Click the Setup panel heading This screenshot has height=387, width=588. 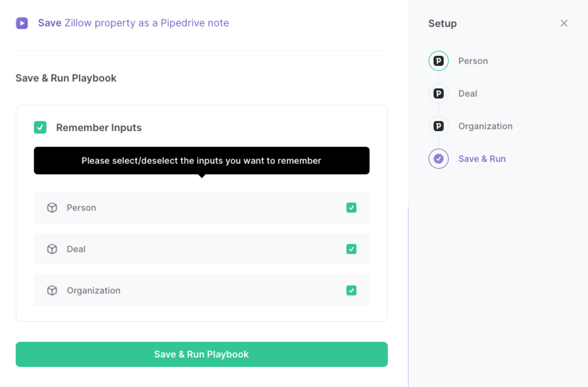(x=442, y=23)
